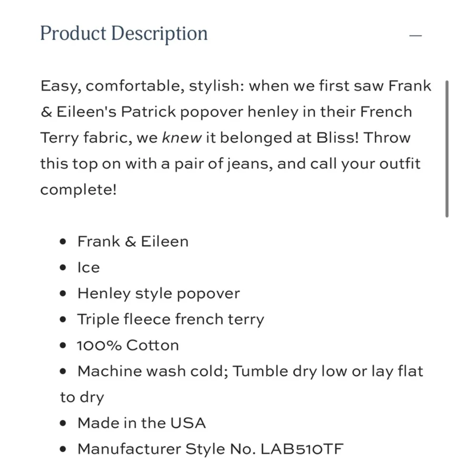Click the "100% Cotton" bullet item
The image size is (476, 476).
[128, 345]
